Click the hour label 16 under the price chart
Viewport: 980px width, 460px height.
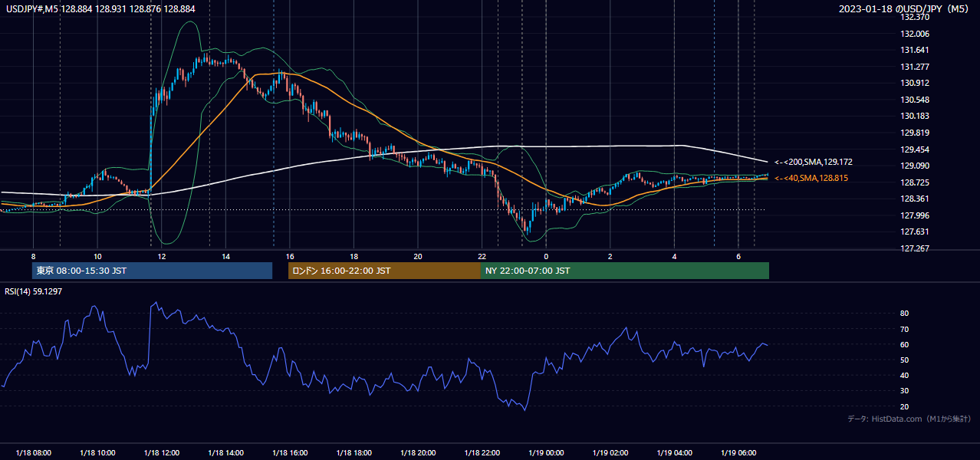point(290,256)
